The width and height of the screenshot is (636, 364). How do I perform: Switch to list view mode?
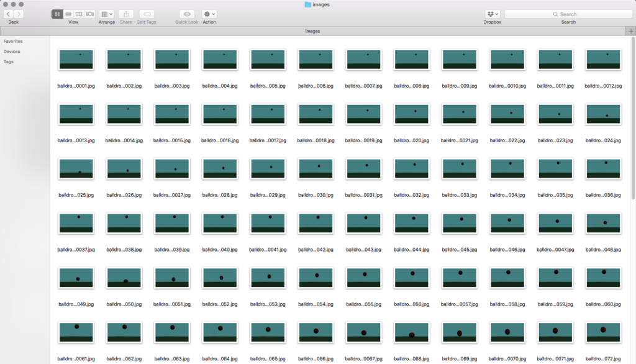[x=68, y=14]
